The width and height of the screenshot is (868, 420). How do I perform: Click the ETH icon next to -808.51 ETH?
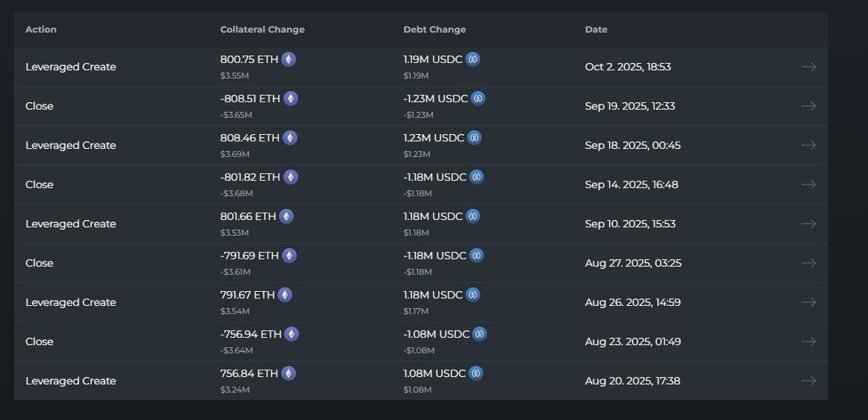tap(291, 99)
